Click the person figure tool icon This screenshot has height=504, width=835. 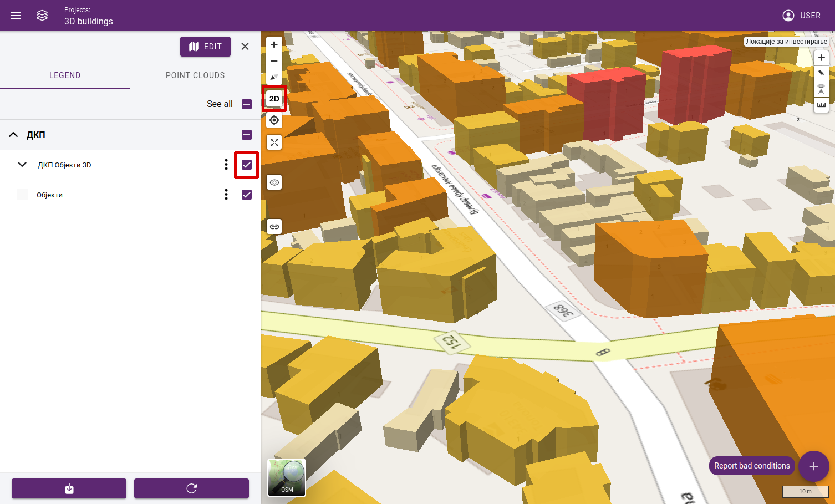(x=821, y=89)
